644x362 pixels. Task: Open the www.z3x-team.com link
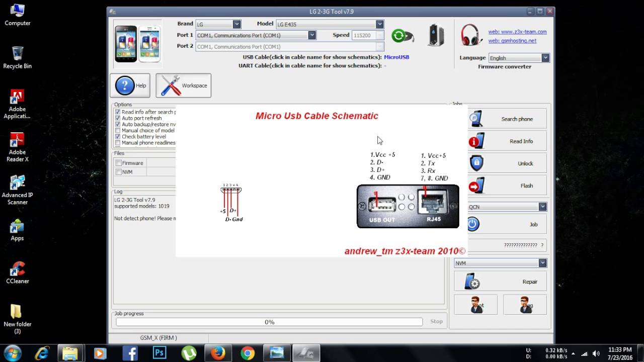pyautogui.click(x=517, y=32)
